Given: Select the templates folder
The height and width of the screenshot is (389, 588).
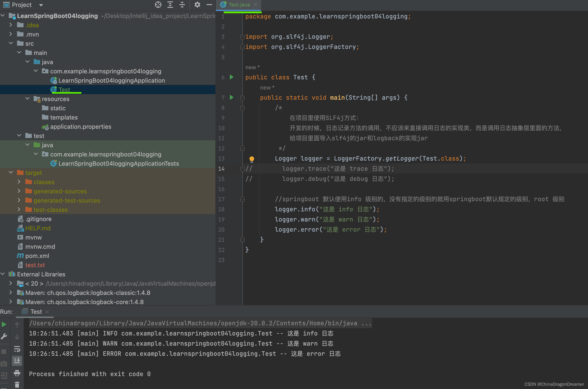Looking at the screenshot, I should (64, 117).
